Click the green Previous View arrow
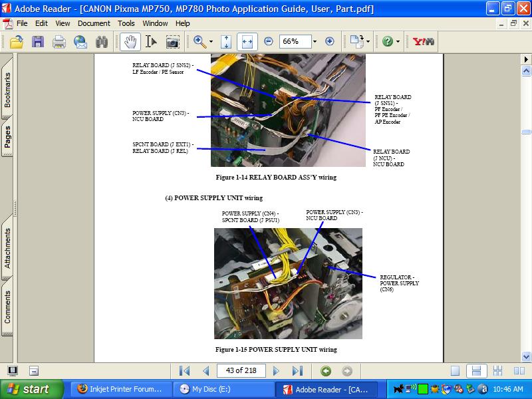 [326, 371]
